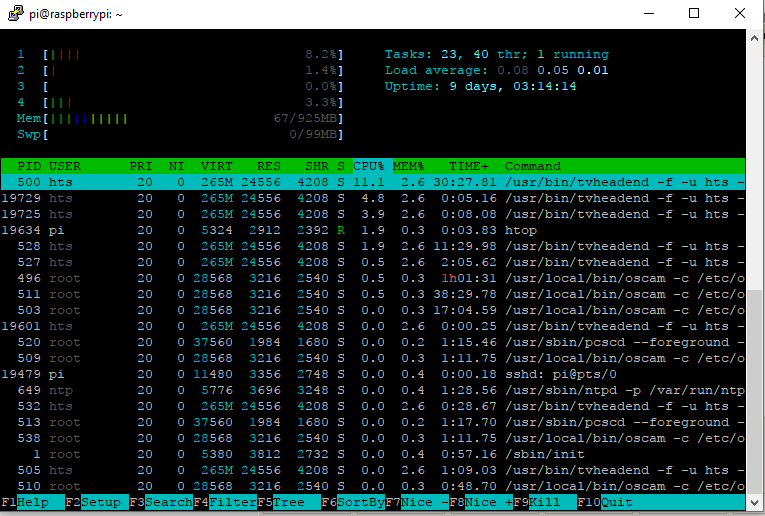Image resolution: width=765 pixels, height=516 pixels.
Task: Click the Tasks summary line
Action: point(497,54)
